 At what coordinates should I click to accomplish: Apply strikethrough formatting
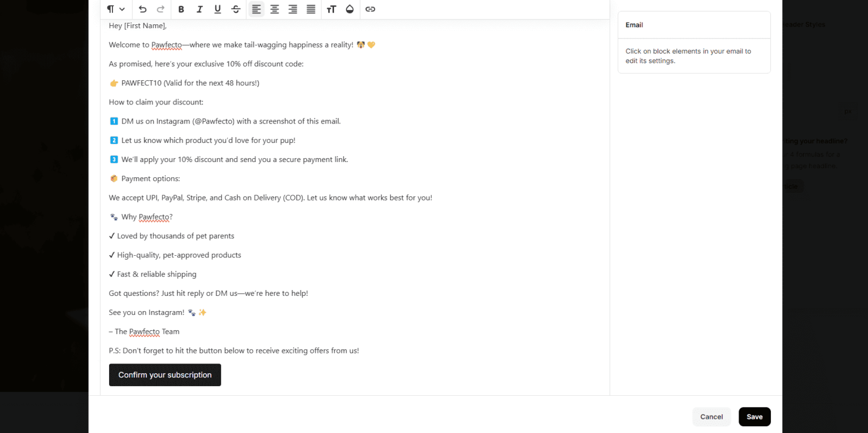236,9
